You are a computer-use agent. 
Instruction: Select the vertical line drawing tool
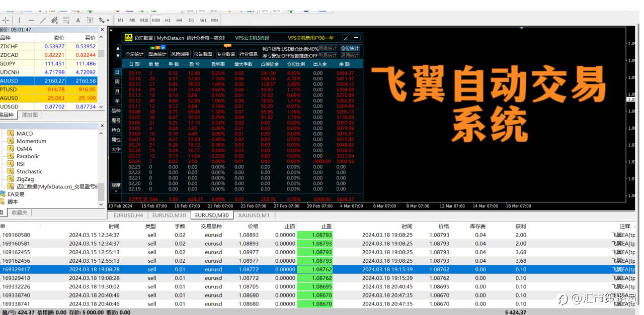coord(19,20)
